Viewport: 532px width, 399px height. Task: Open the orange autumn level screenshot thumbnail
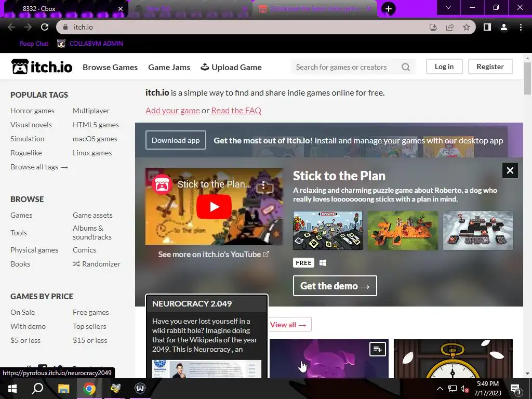[x=403, y=230]
